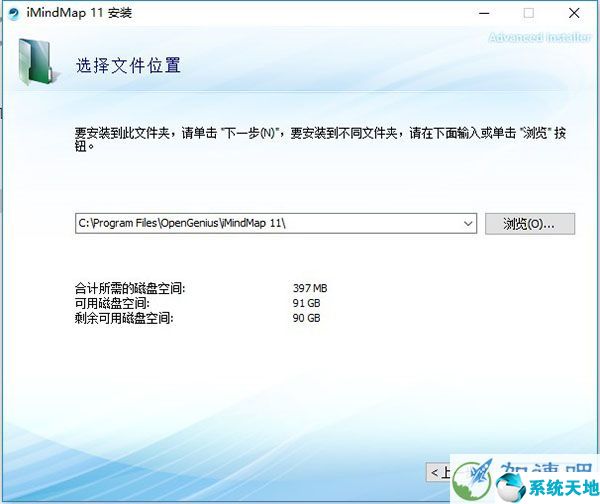Click the 91 GB available space value
600x504 pixels.
[307, 303]
